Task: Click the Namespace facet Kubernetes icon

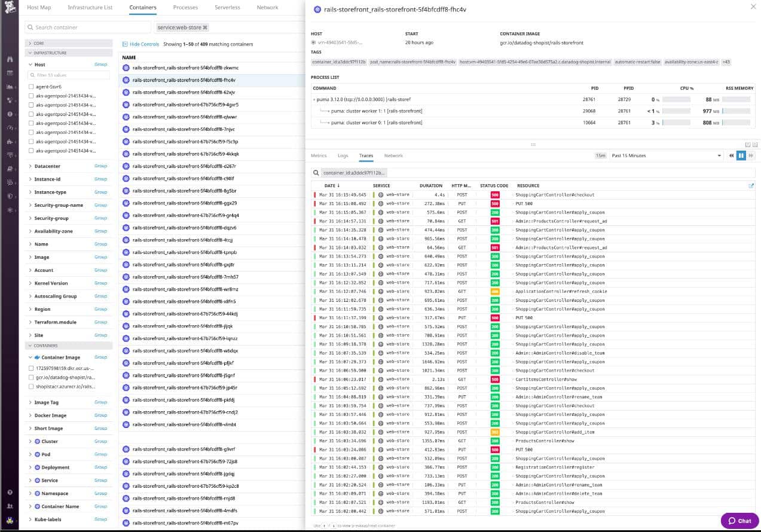Action: (37, 494)
